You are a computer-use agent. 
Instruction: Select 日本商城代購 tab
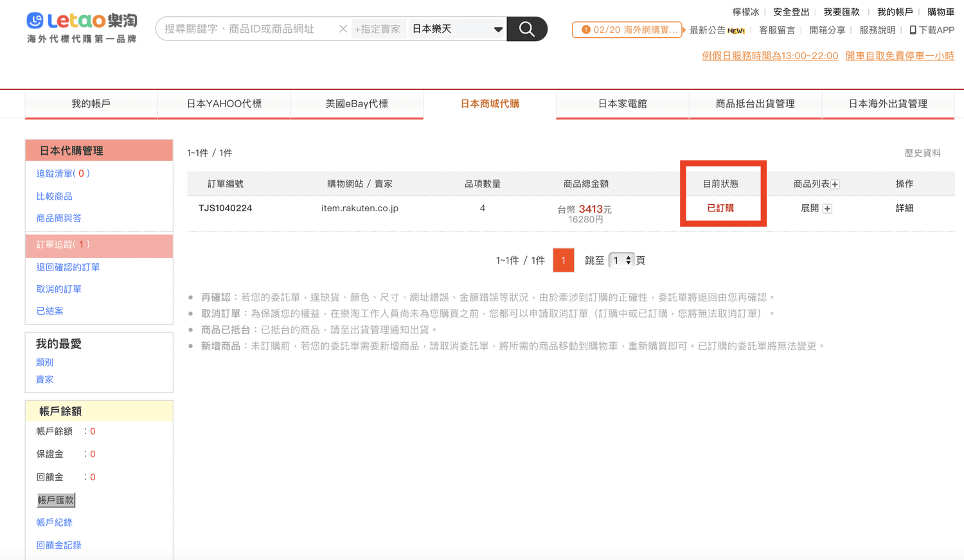[490, 103]
